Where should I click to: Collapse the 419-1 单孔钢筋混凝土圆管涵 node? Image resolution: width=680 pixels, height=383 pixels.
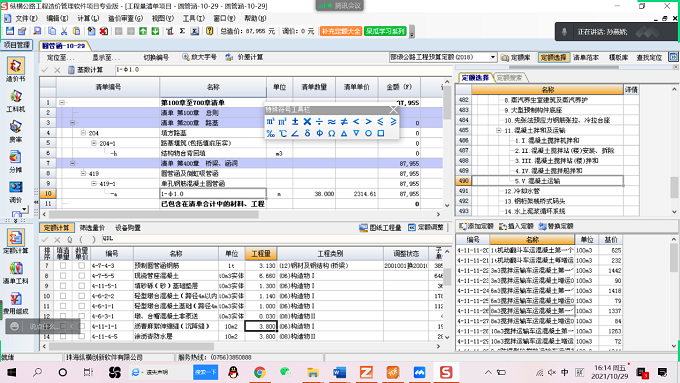click(x=94, y=183)
